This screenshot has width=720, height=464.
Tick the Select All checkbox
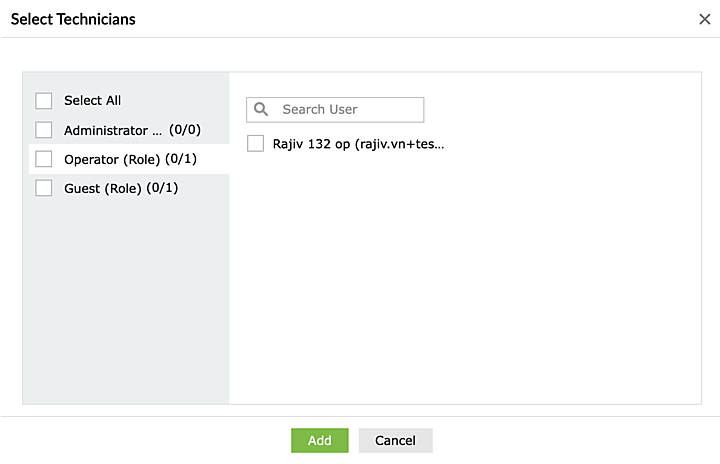coord(44,101)
